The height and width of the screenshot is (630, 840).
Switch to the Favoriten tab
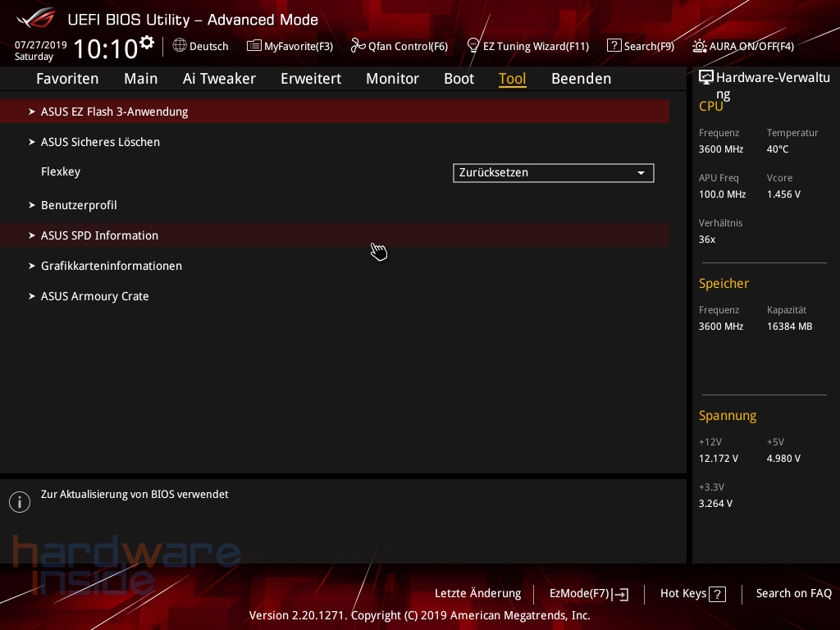coord(67,79)
